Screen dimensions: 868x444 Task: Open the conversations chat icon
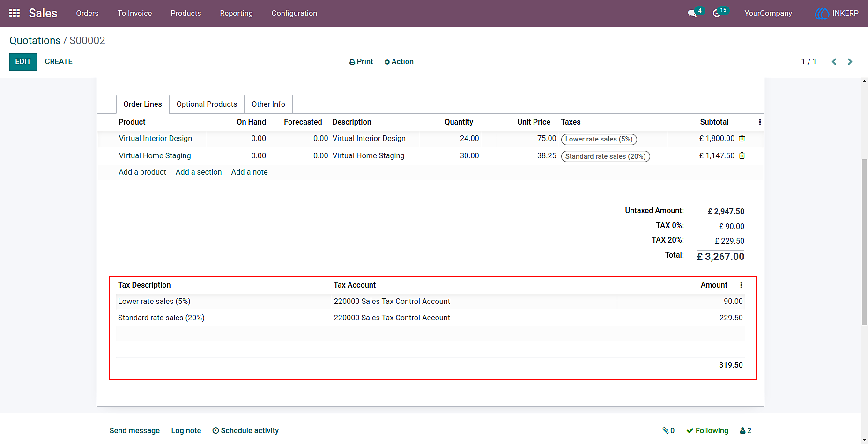692,14
